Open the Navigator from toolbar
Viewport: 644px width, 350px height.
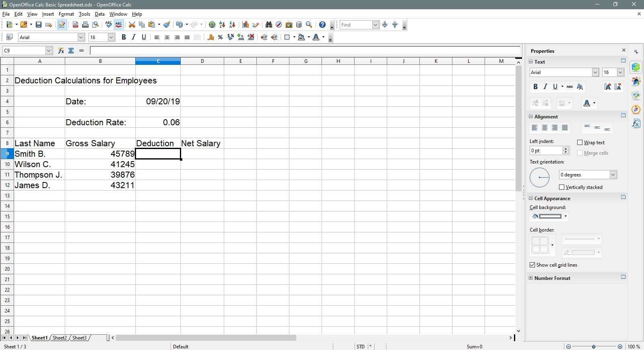coord(279,25)
